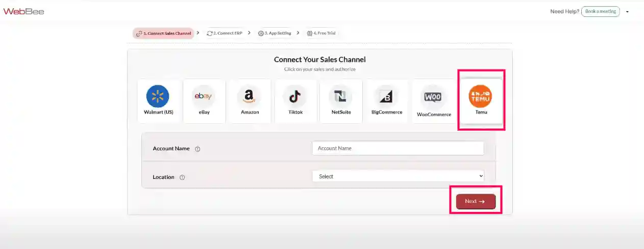
Task: Click the Account Name info icon
Action: point(197,149)
